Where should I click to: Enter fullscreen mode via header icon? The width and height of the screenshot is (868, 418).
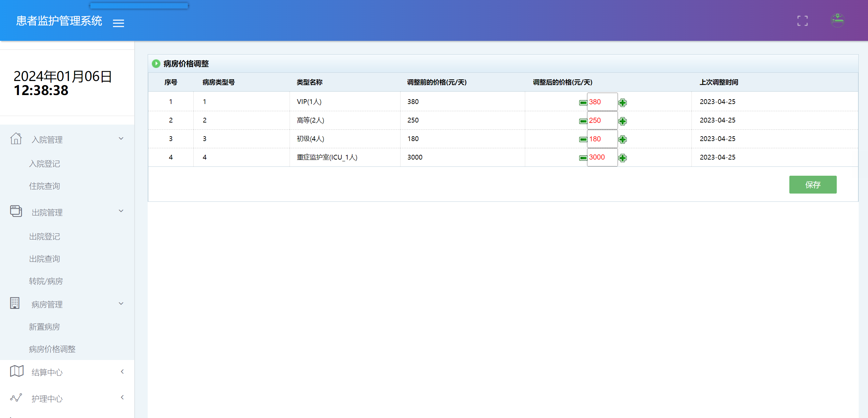coord(802,21)
